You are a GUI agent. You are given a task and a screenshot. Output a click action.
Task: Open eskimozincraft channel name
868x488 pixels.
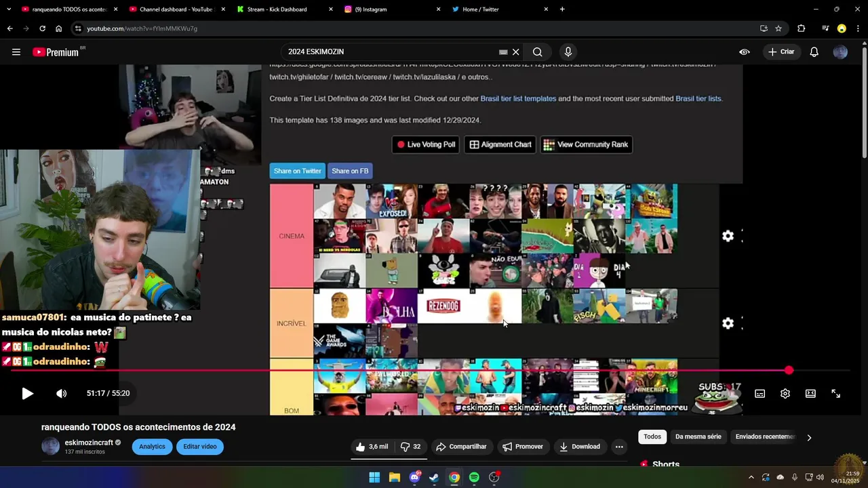click(x=89, y=443)
